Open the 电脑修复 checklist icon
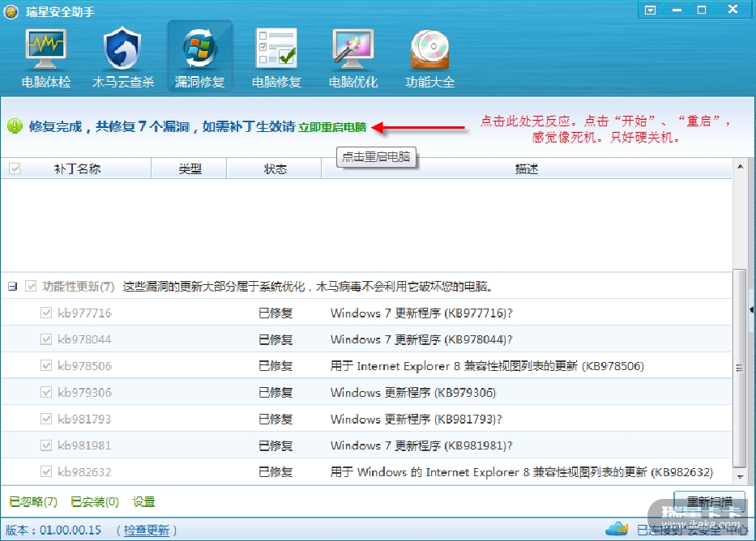This screenshot has height=541, width=756. click(276, 48)
